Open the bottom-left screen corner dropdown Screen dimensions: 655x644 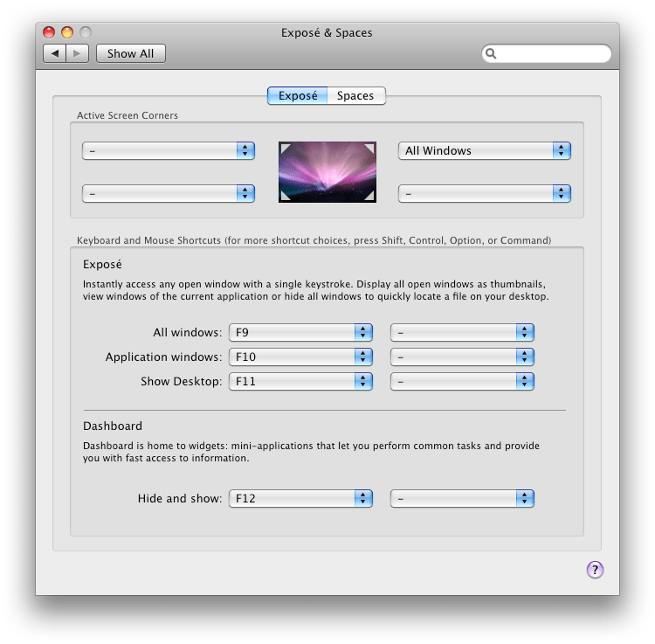(x=169, y=193)
